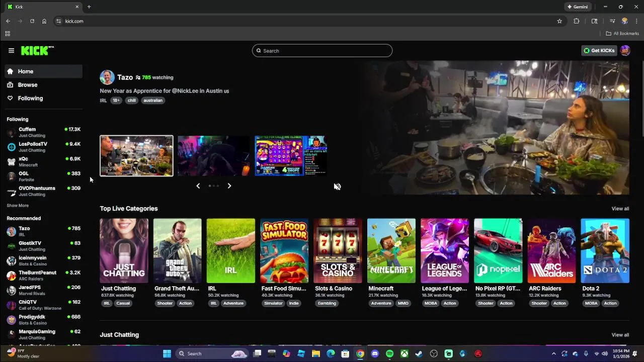Open xQc channel in sidebar

point(43,161)
